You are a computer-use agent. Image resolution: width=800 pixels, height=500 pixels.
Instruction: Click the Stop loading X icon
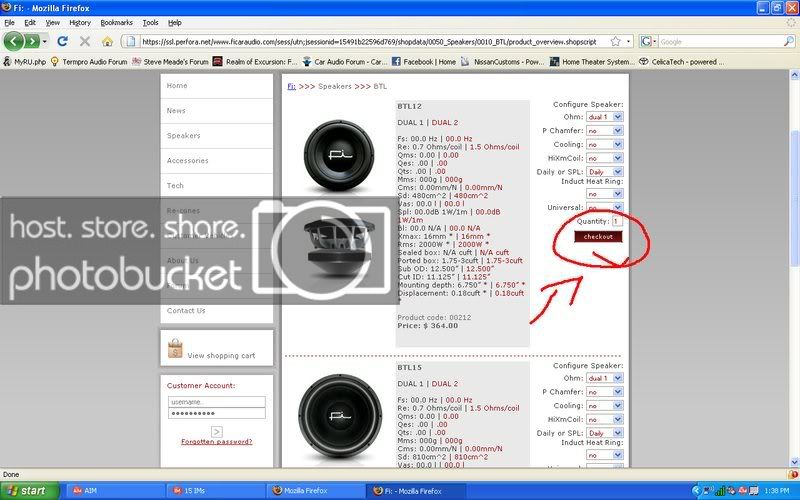click(85, 41)
